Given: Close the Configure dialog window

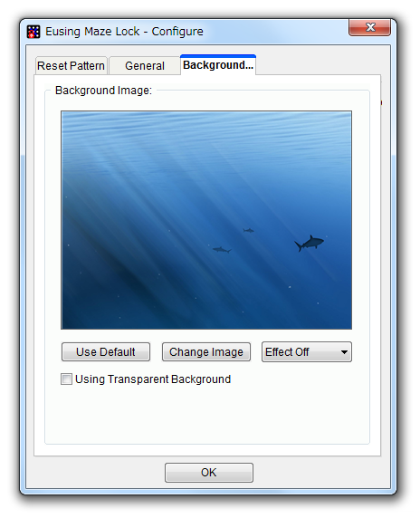Looking at the screenshot, I should click(370, 27).
